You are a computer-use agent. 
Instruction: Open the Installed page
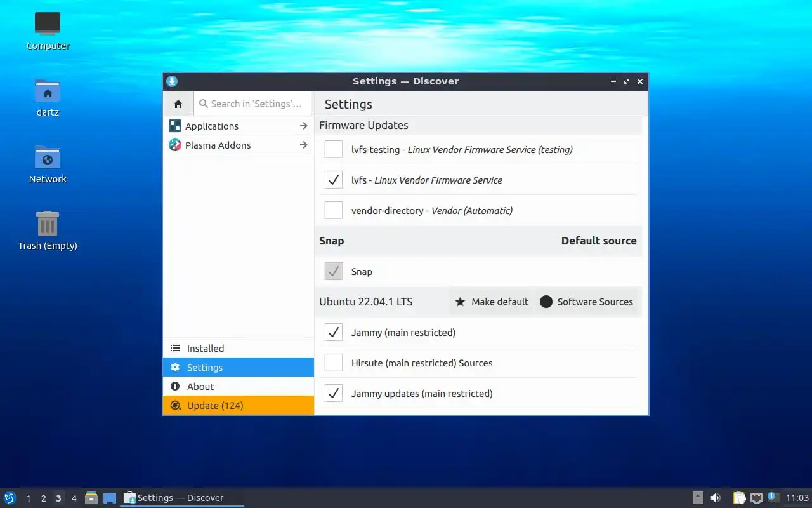(239, 348)
